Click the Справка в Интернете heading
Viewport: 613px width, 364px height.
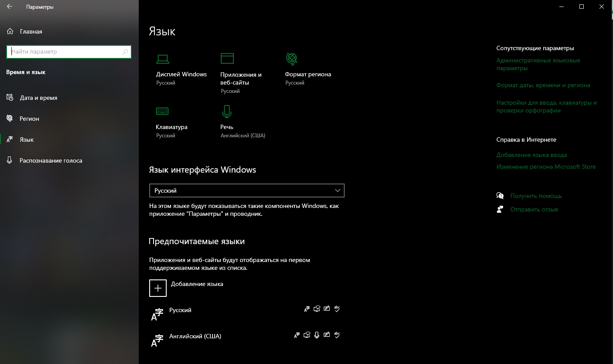click(x=526, y=140)
